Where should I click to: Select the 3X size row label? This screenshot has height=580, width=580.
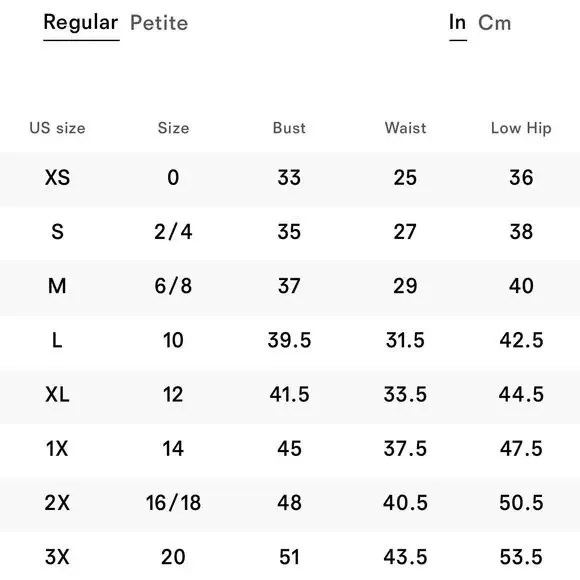click(57, 557)
